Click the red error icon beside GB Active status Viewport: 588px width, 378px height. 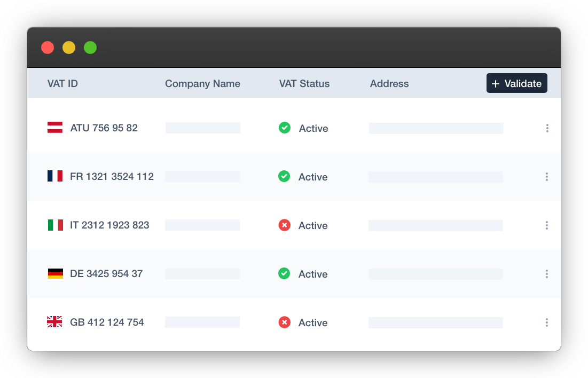[x=285, y=322]
